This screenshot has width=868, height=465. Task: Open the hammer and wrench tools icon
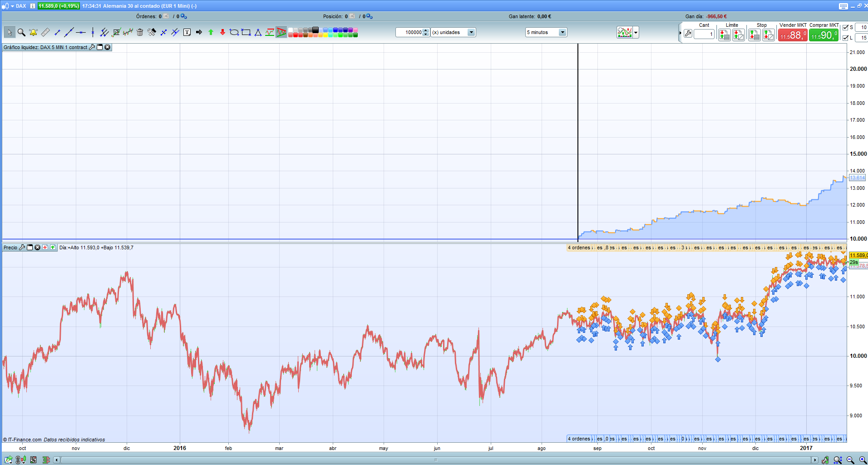[x=152, y=32]
